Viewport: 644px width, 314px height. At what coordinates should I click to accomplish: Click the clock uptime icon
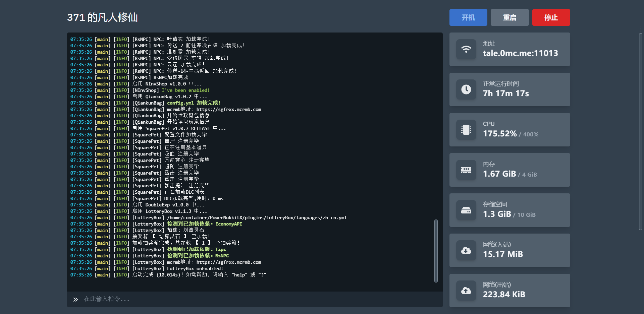[x=466, y=89]
